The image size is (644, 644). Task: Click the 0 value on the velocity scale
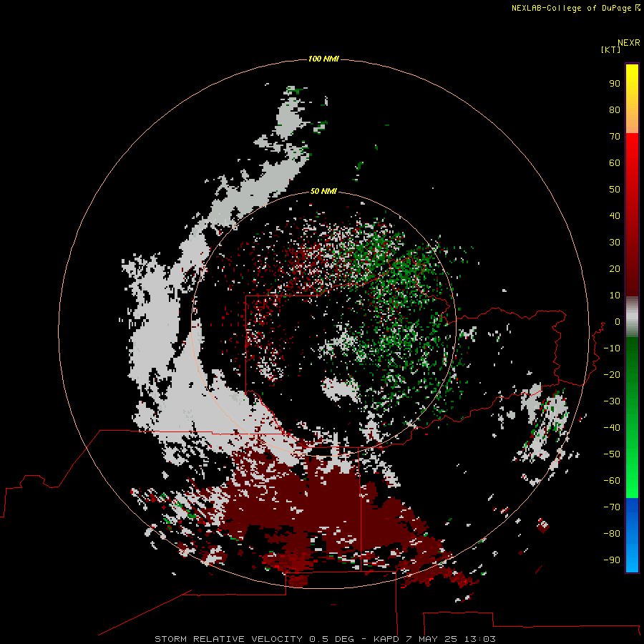tap(618, 321)
